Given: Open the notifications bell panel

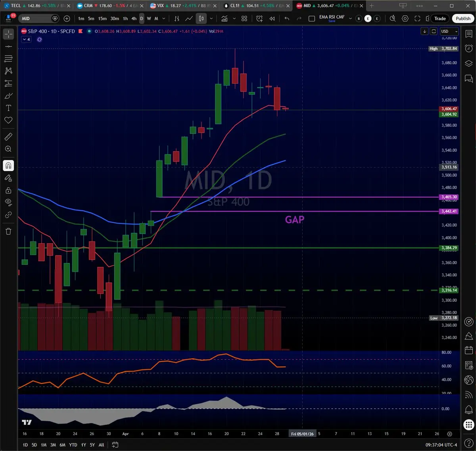Looking at the screenshot, I should coord(468,409).
